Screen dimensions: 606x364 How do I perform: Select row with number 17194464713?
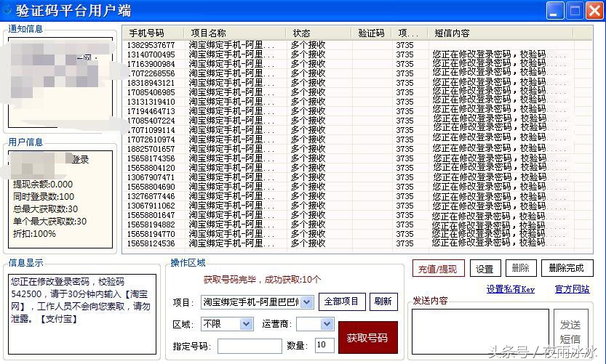tap(357, 111)
